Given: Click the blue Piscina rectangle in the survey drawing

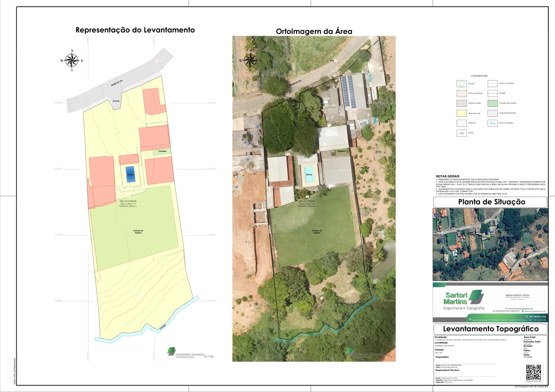Looking at the screenshot, I should [130, 174].
